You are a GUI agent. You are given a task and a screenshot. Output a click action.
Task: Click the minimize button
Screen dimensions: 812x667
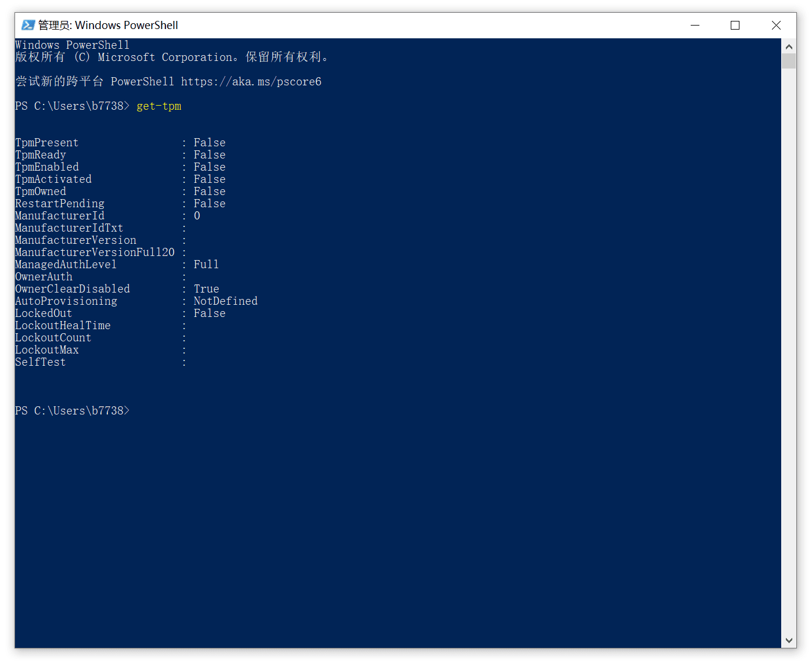(695, 25)
